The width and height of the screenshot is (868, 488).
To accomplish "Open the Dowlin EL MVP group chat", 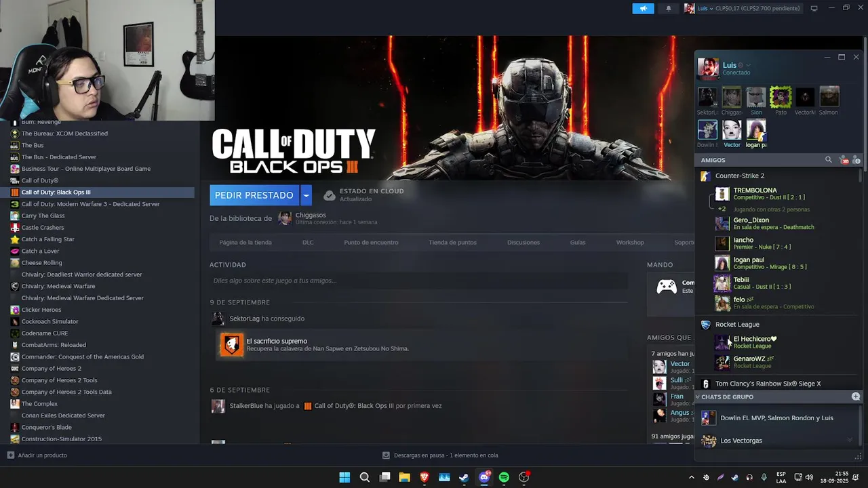I will [777, 418].
